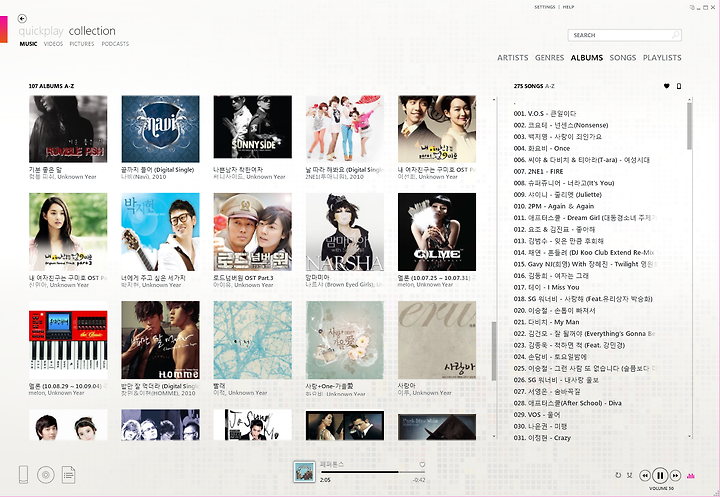Open the disc burn icon

(46, 474)
